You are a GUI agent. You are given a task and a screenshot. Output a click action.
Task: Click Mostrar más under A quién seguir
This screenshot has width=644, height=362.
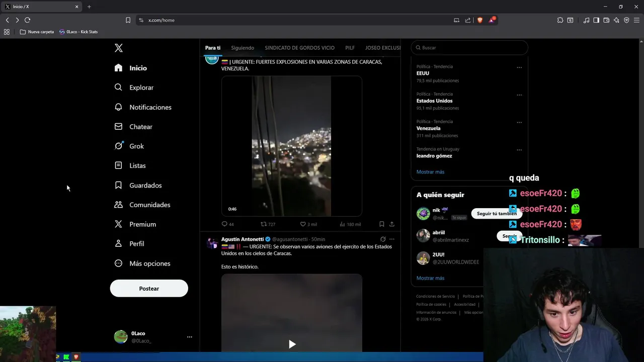tap(430, 278)
